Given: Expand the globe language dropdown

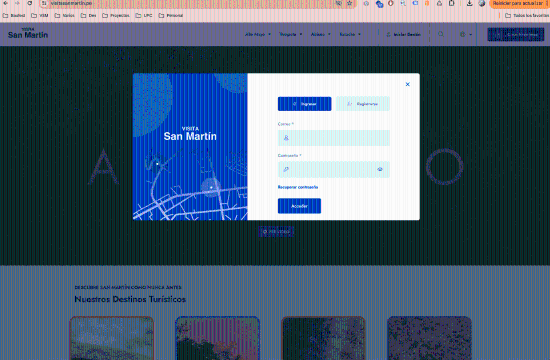Looking at the screenshot, I should [x=465, y=34].
